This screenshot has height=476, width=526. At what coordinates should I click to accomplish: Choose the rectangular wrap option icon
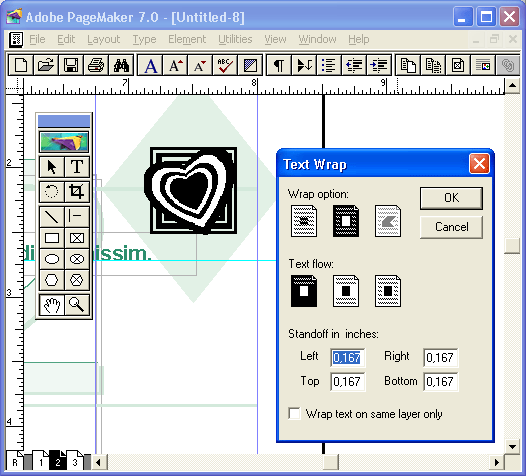pos(346,221)
